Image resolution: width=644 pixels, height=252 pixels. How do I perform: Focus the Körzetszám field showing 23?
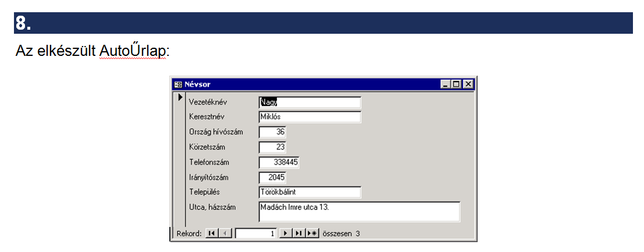pos(272,147)
